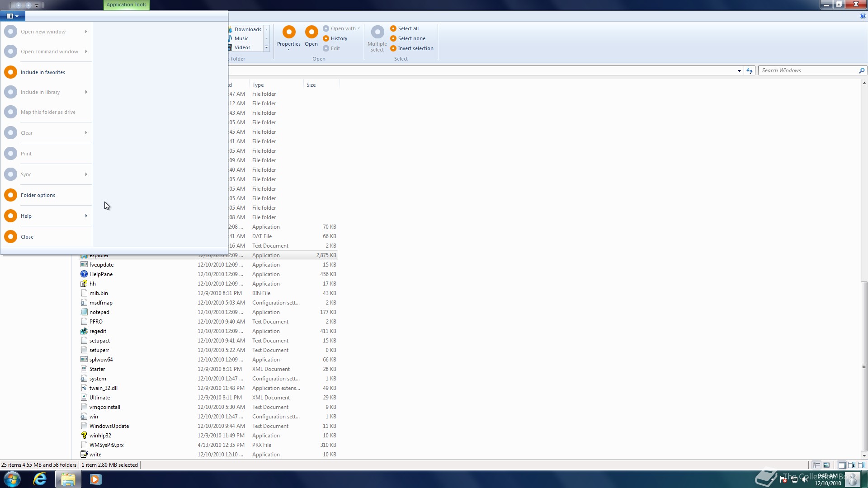This screenshot has width=868, height=488.
Task: Click the vertical scrollbar thumb
Action: (x=864, y=366)
